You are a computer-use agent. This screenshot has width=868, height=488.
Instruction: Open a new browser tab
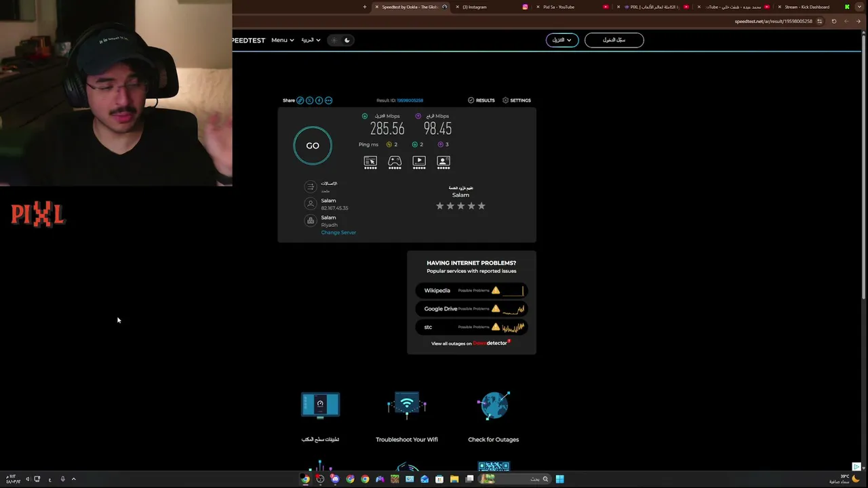(365, 7)
